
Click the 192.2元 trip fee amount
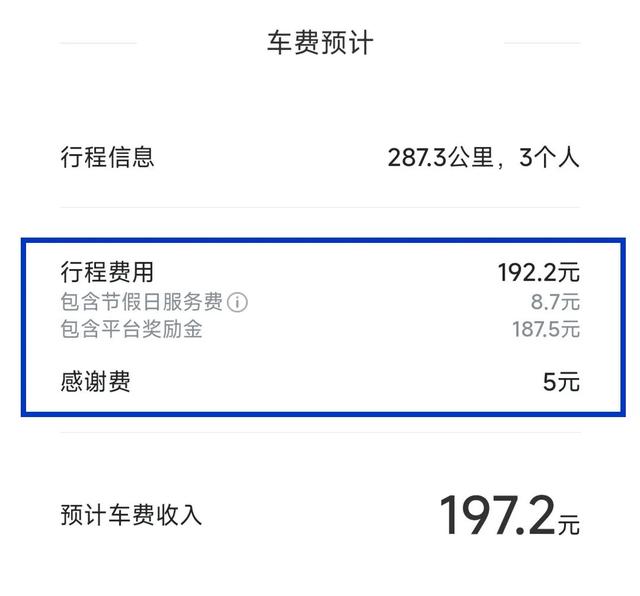(538, 272)
